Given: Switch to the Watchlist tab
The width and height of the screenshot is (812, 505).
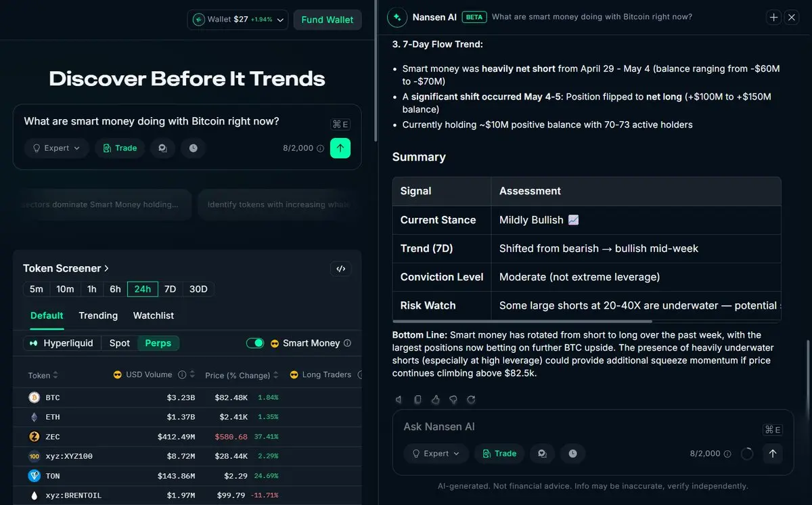Looking at the screenshot, I should 154,315.
